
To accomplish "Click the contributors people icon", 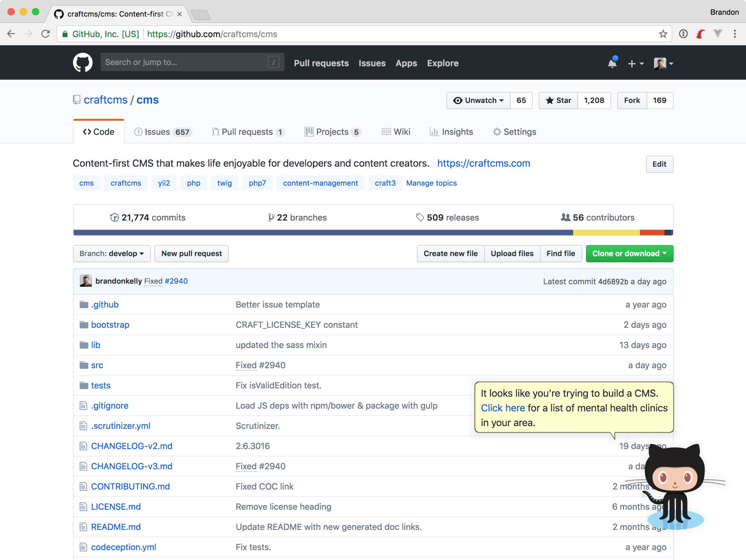I will (x=565, y=217).
